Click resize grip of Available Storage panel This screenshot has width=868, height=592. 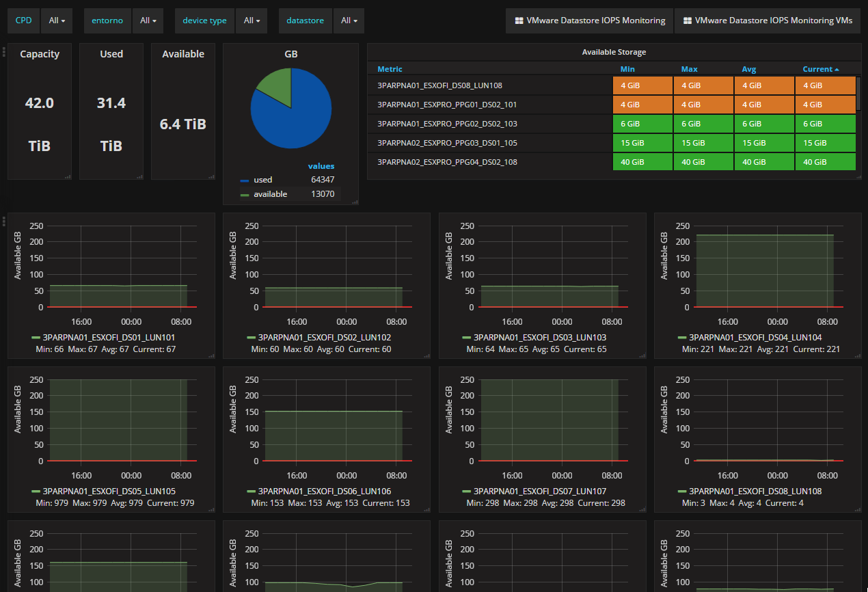coord(858,176)
